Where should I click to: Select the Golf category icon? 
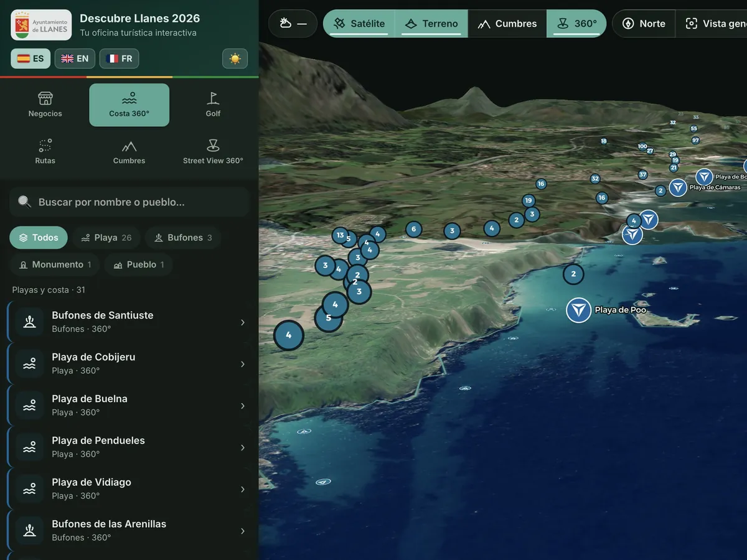[213, 98]
